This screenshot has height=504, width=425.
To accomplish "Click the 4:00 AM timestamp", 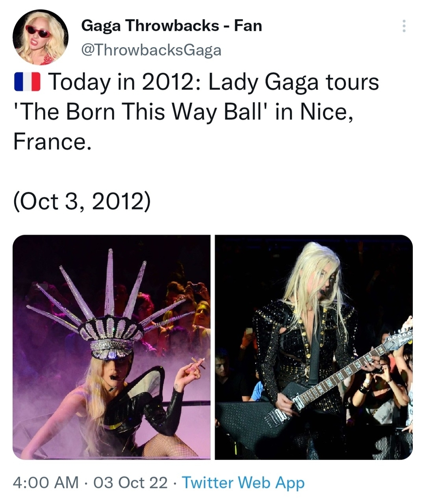I will point(46,482).
